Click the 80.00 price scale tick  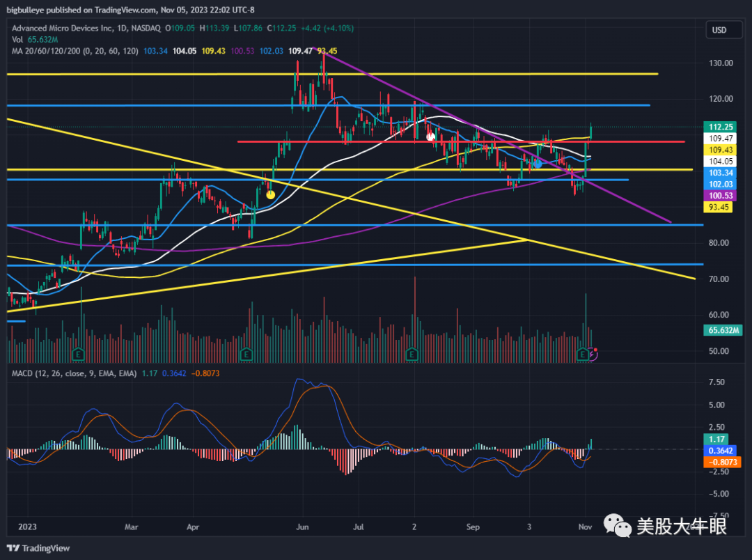tap(719, 243)
